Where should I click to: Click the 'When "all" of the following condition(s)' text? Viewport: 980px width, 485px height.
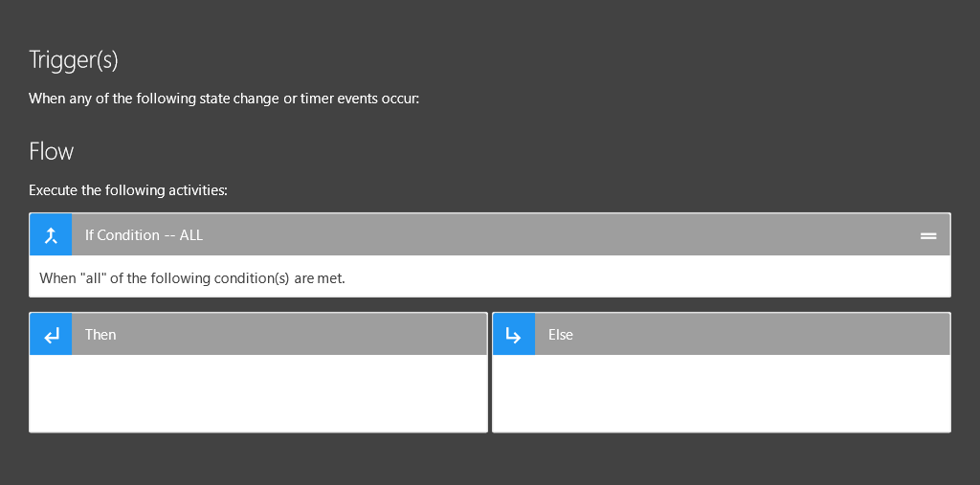pyautogui.click(x=191, y=278)
